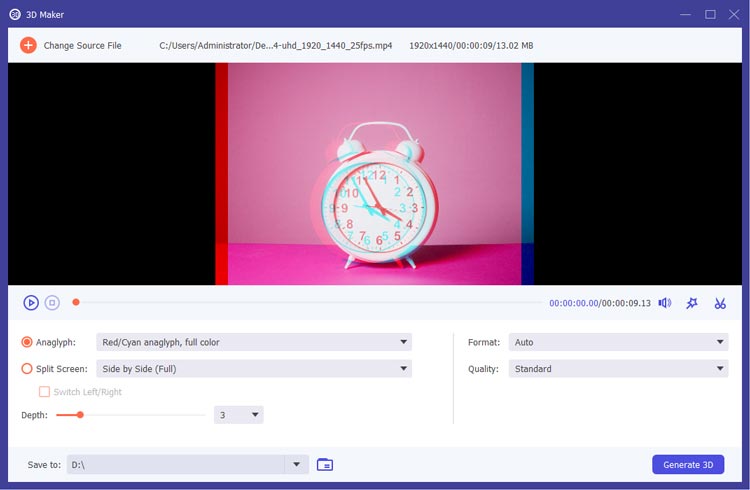Mute audio with the speaker icon
This screenshot has width=750, height=490.
665,303
